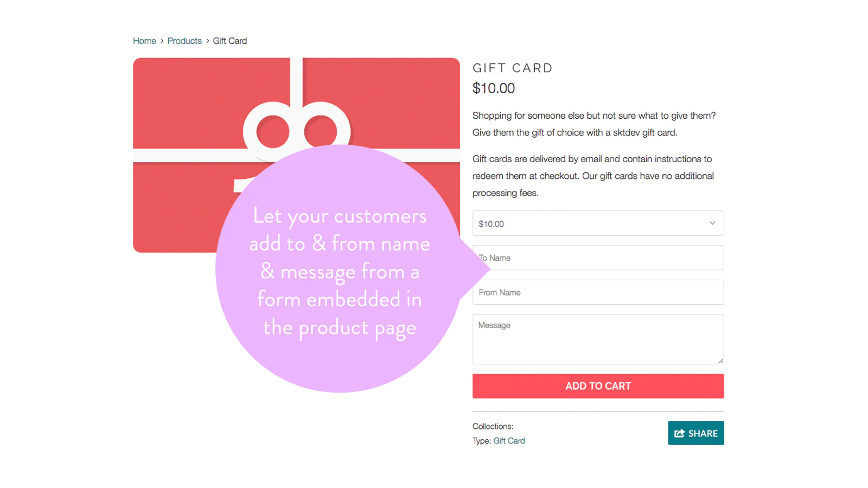Click the $10.00 price under the title

[x=494, y=88]
